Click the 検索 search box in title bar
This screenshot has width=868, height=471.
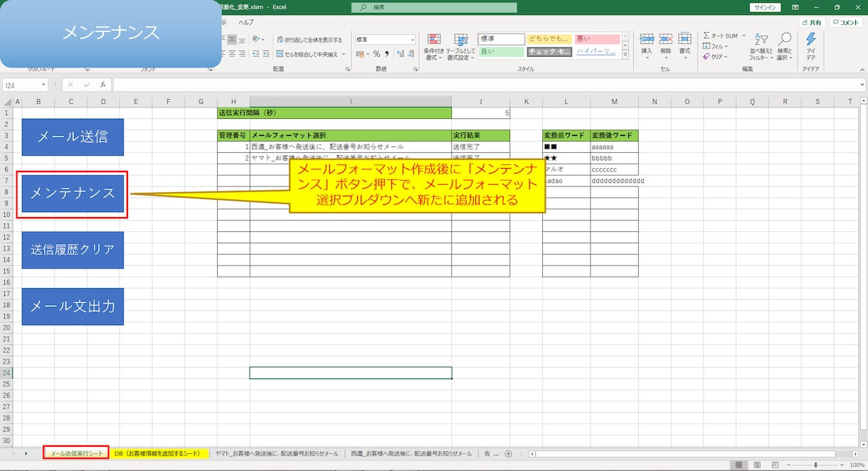click(434, 7)
